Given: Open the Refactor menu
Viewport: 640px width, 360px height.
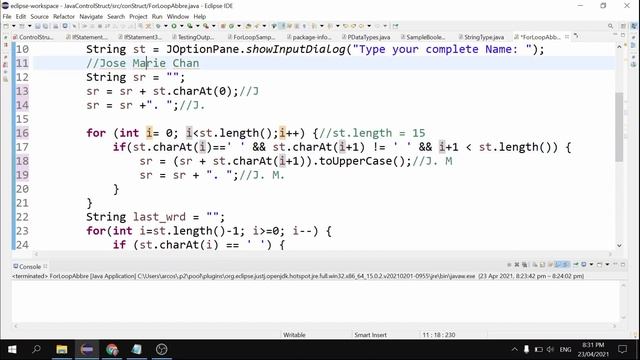Looking at the screenshot, I should point(64,16).
